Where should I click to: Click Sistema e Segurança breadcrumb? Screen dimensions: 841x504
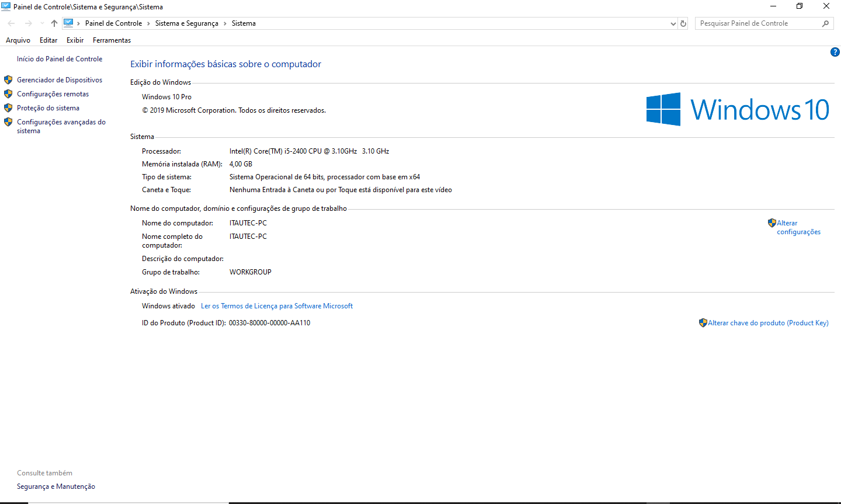tap(187, 23)
